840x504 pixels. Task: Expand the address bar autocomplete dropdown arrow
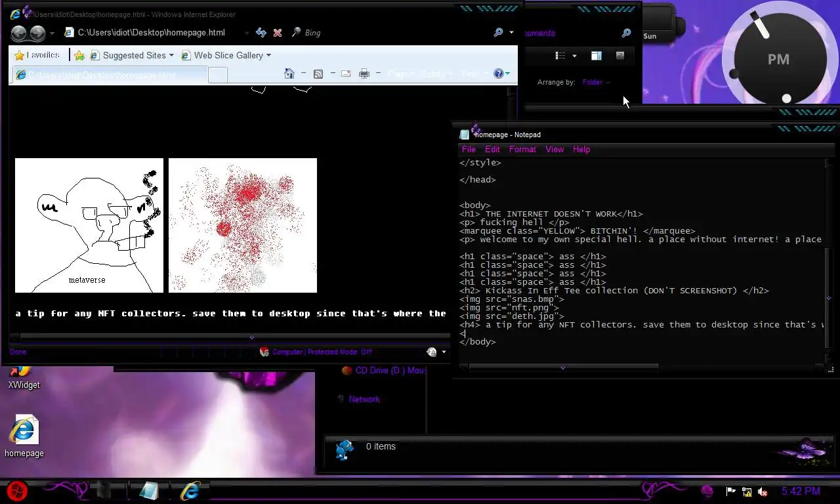click(247, 33)
